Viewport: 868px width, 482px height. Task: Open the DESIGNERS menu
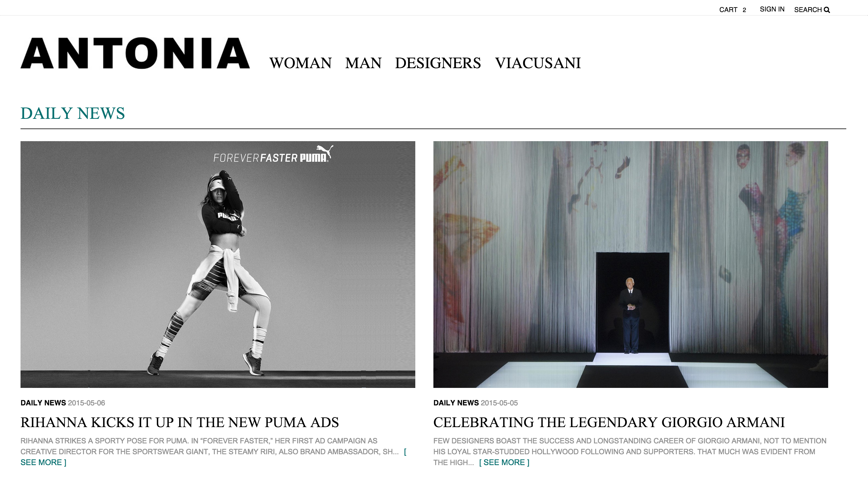coord(438,63)
